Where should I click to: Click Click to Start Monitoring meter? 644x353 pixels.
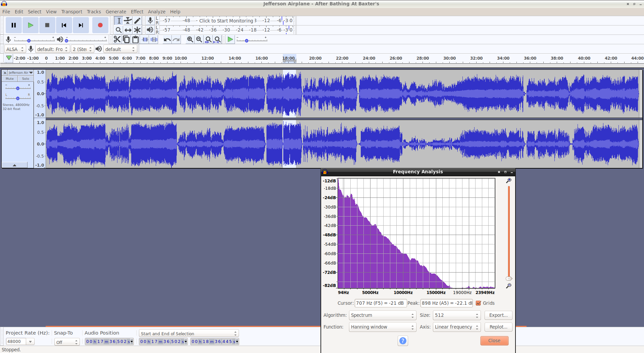pyautogui.click(x=226, y=21)
